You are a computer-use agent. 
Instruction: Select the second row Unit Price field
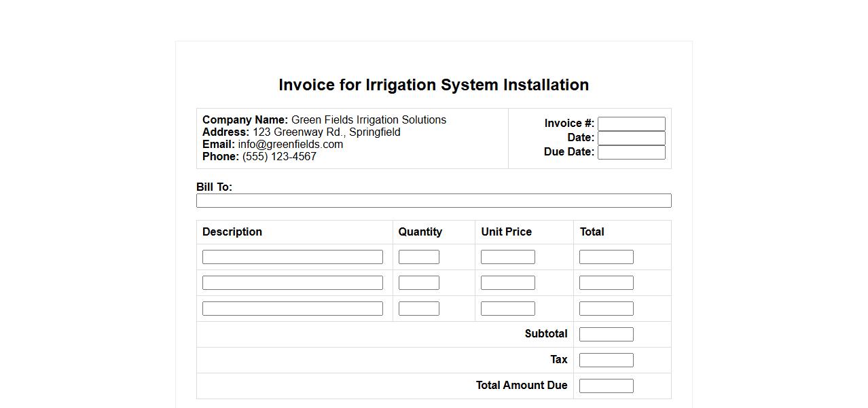507,282
